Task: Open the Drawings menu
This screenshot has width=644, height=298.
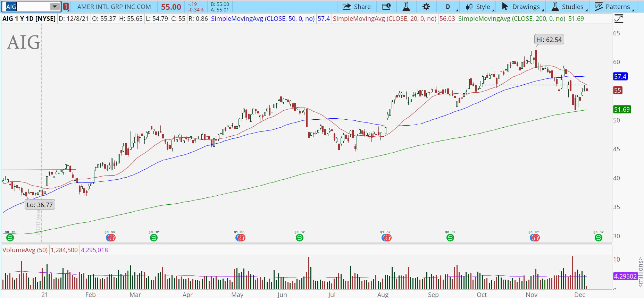Action: coord(522,7)
